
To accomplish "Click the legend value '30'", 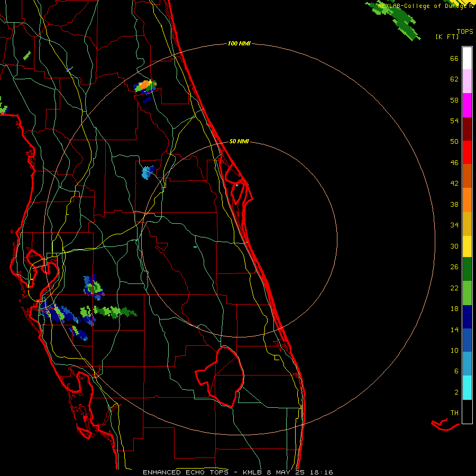I will 454,246.
